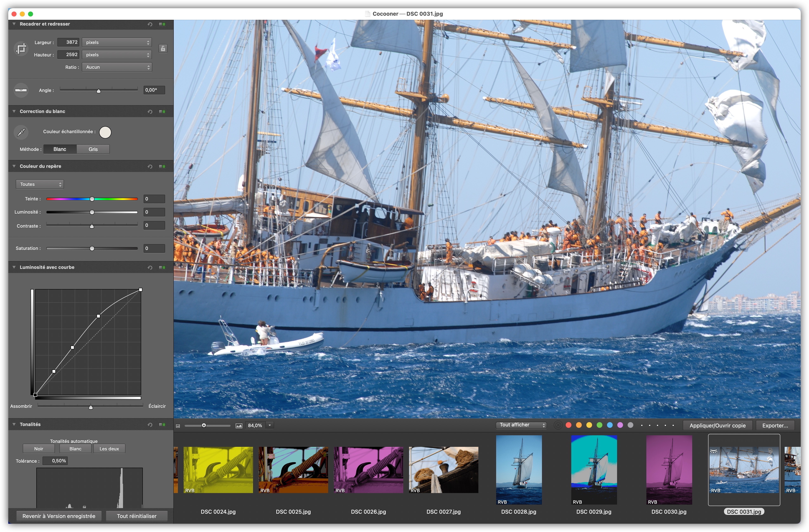Set rating with the first rating dot
809x532 pixels.
(x=642, y=426)
